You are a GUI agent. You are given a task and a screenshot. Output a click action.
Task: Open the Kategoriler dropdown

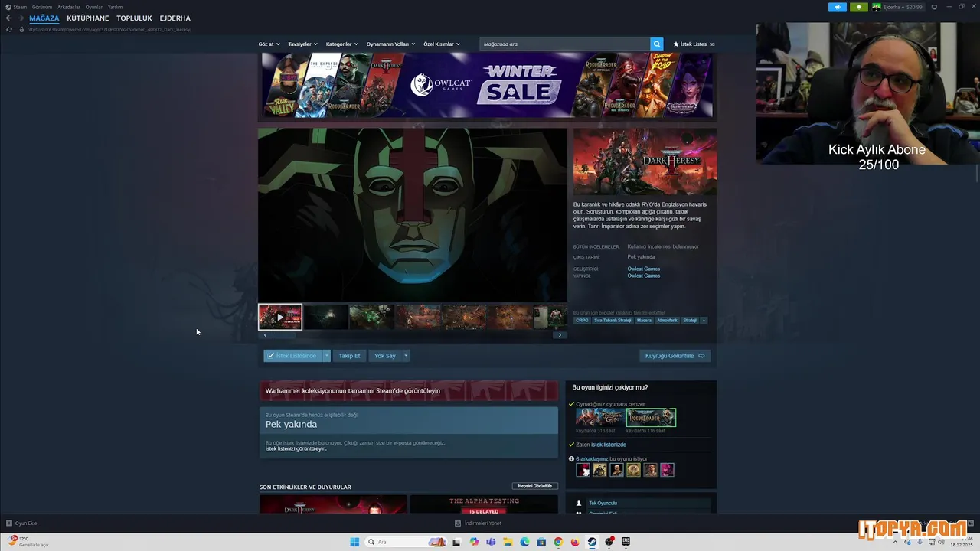[x=341, y=44]
